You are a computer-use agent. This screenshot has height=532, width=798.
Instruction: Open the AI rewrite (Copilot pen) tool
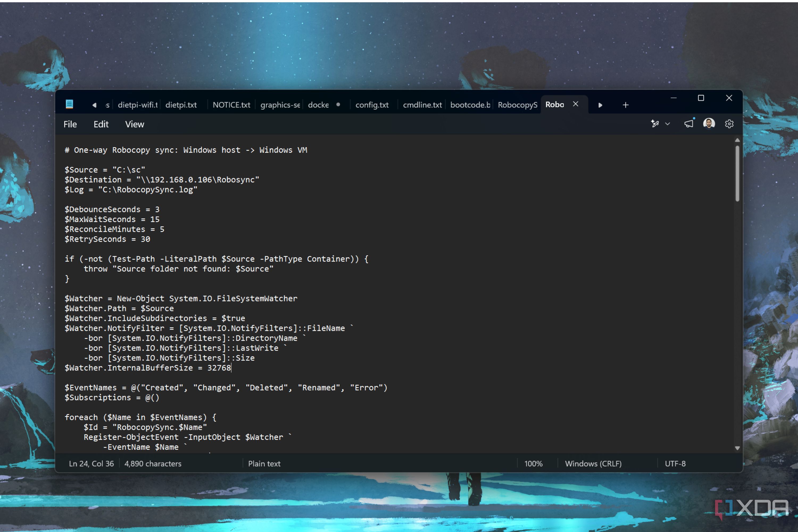[655, 124]
